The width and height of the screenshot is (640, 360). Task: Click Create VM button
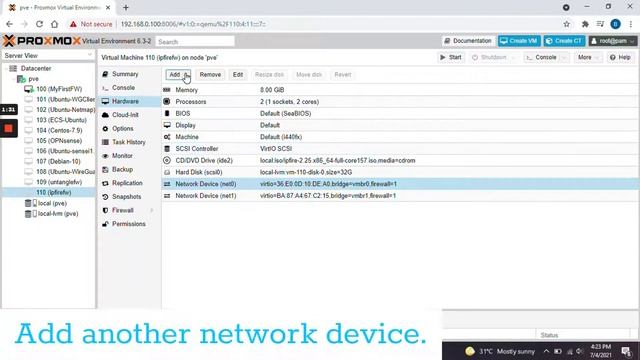click(x=519, y=41)
